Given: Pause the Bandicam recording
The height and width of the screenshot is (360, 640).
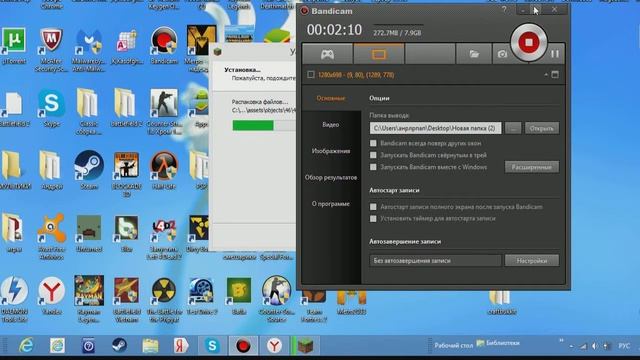Looking at the screenshot, I should point(555,54).
